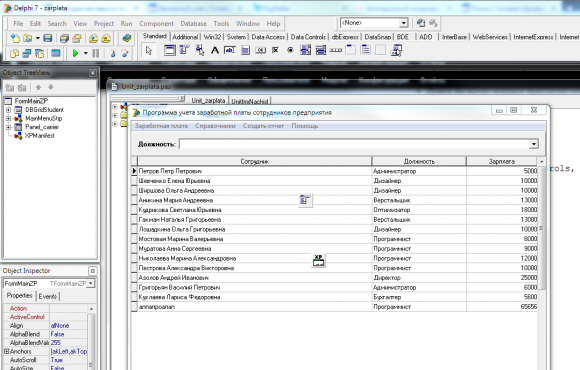Select the Edit box palette component
The image size is (580, 370).
pos(230,50)
